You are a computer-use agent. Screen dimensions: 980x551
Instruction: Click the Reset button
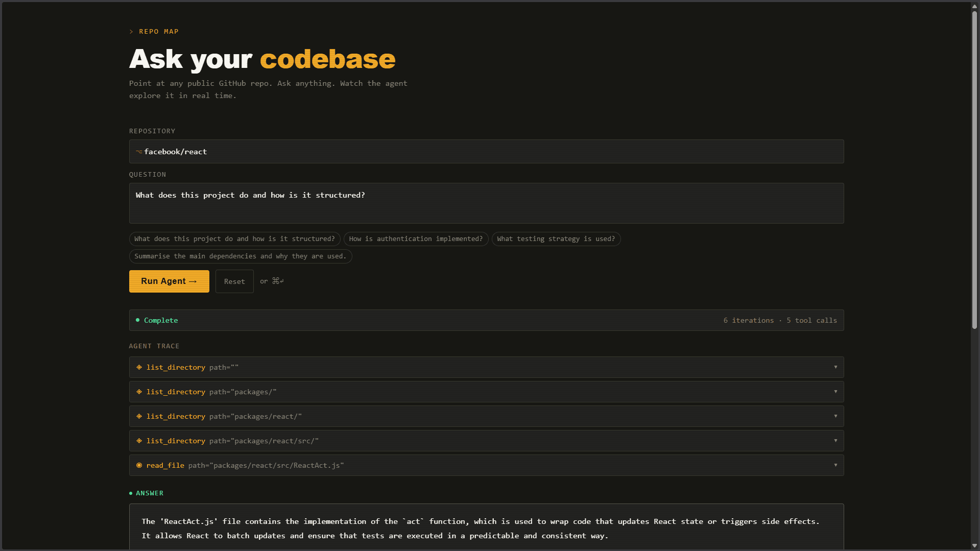(234, 281)
